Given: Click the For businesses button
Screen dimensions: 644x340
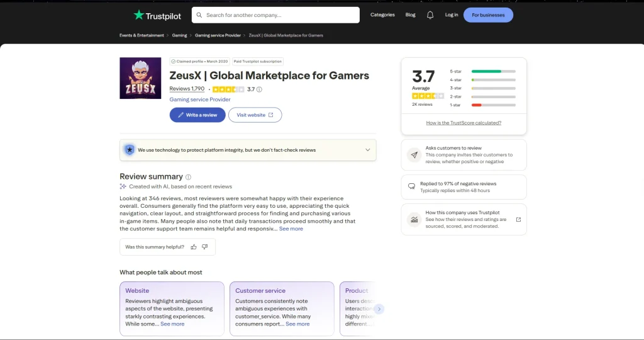Looking at the screenshot, I should (488, 15).
